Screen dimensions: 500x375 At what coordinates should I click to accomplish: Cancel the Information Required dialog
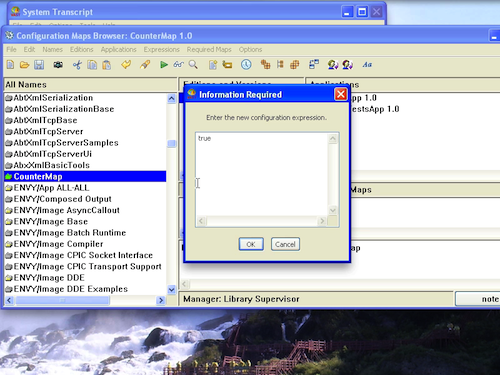click(x=285, y=244)
